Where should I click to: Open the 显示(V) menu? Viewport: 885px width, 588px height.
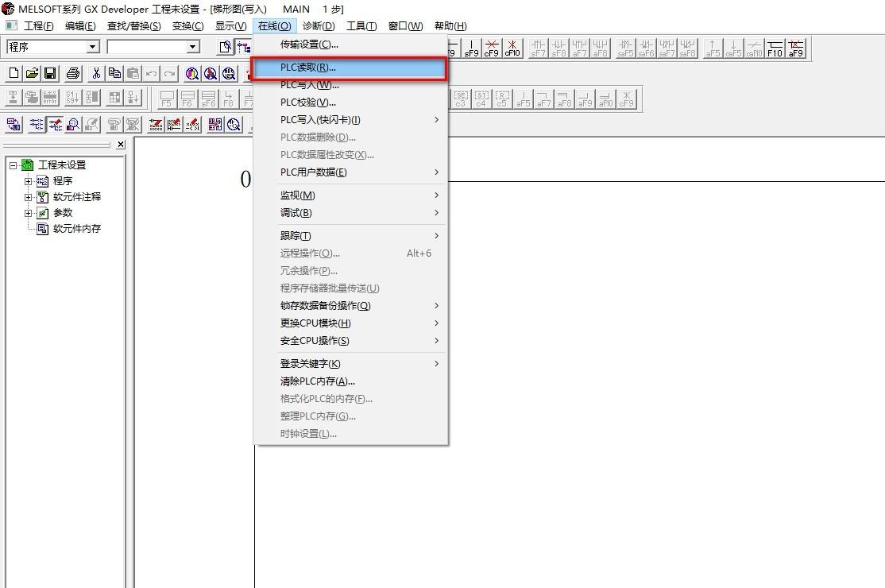[231, 26]
